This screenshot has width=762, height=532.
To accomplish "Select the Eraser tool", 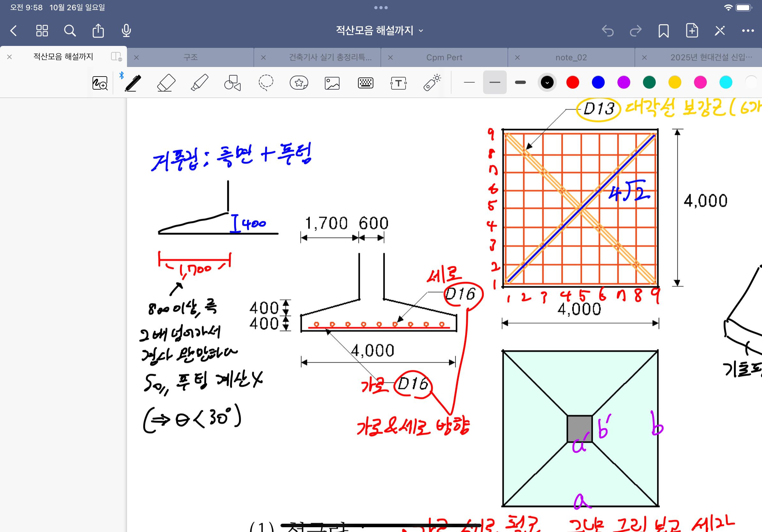I will [x=166, y=83].
